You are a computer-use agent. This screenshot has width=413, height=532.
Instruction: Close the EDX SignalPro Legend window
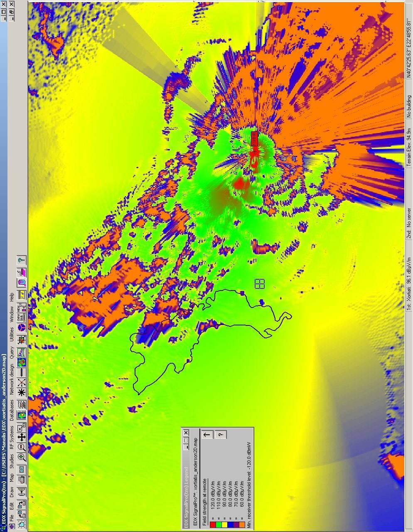tap(186, 432)
